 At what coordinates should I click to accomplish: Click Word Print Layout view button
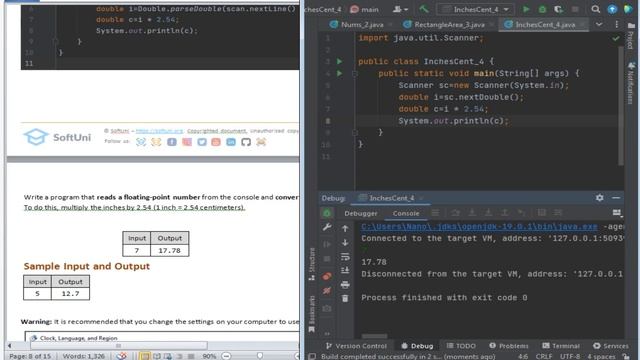tap(144, 356)
